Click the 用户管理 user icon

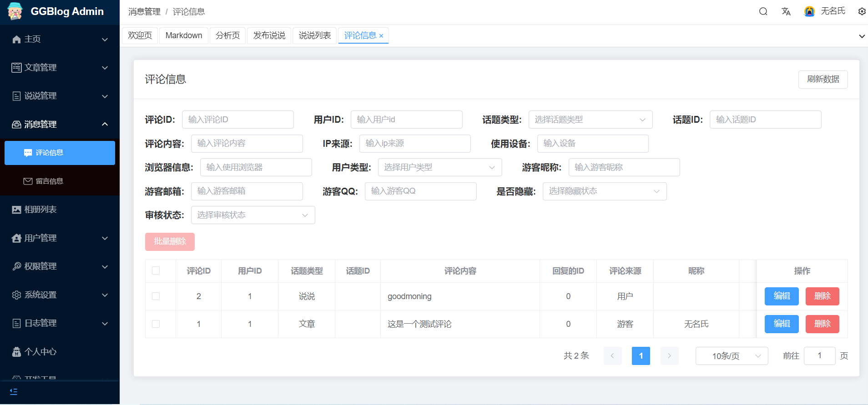pos(16,238)
